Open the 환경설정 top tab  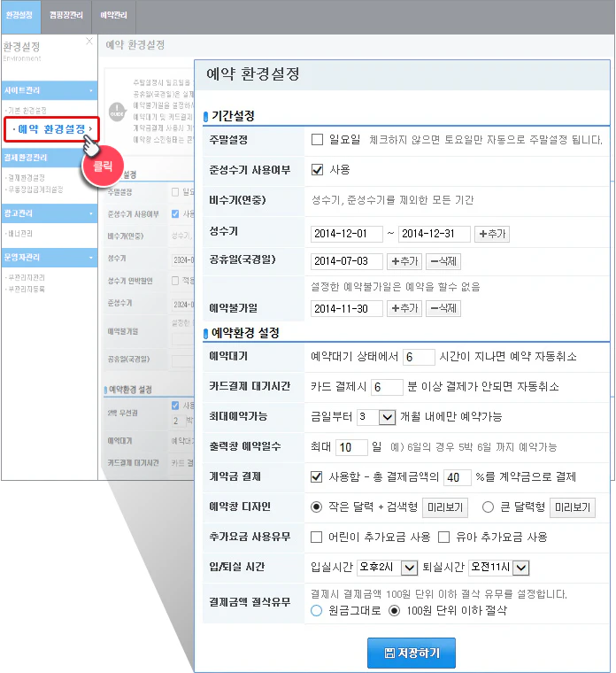[19, 16]
